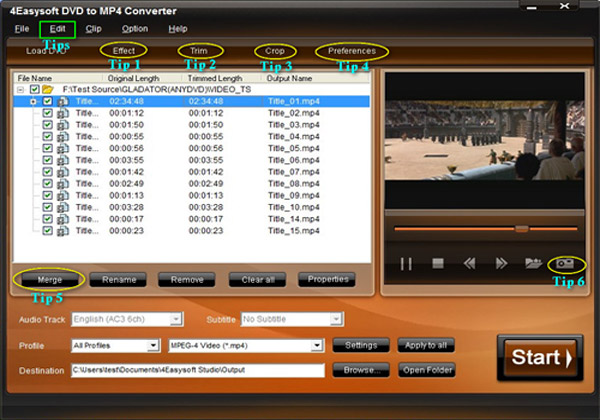600x420 pixels.
Task: Open the Audio Track dropdown
Action: tap(176, 319)
